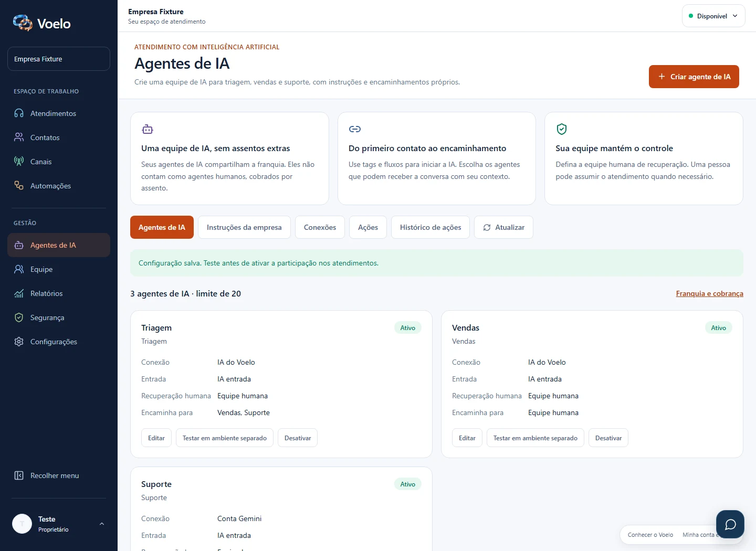Select the Agentes de IA robot icon in sidebar
Viewport: 756px width, 551px height.
tap(19, 245)
